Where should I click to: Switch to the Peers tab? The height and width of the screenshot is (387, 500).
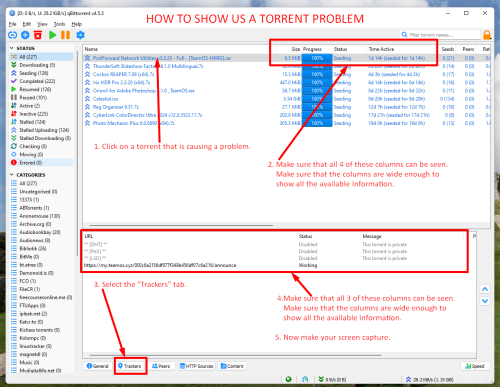click(x=161, y=366)
